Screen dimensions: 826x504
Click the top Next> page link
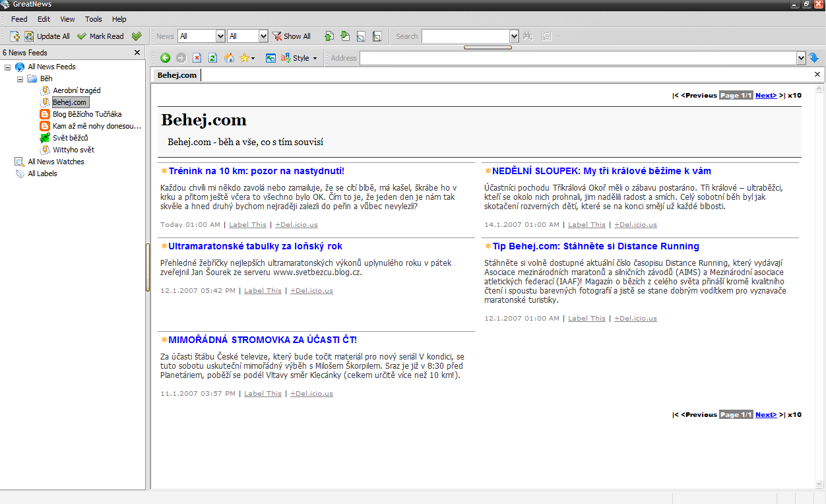766,95
